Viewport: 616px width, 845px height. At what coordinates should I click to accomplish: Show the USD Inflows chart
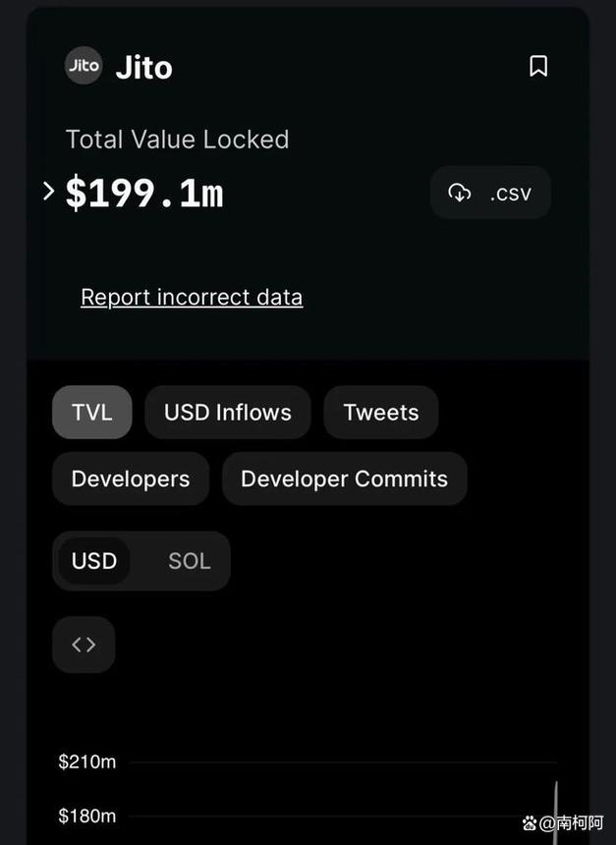227,413
